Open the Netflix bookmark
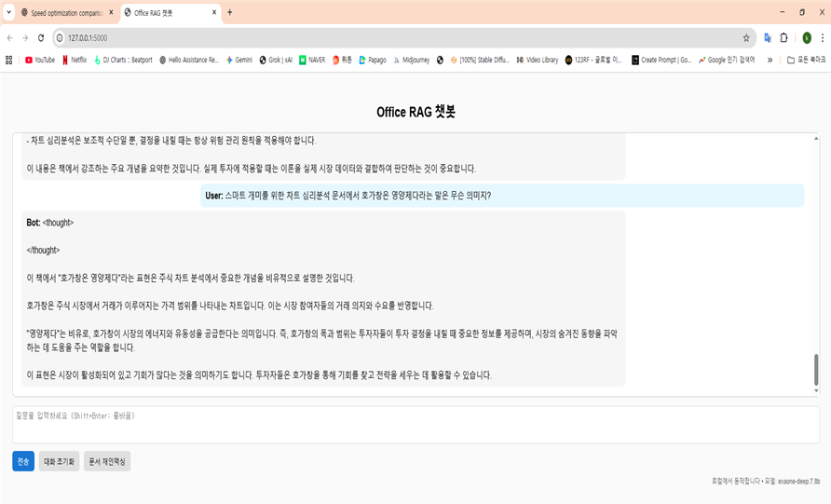This screenshot has width=831, height=504. pos(75,60)
